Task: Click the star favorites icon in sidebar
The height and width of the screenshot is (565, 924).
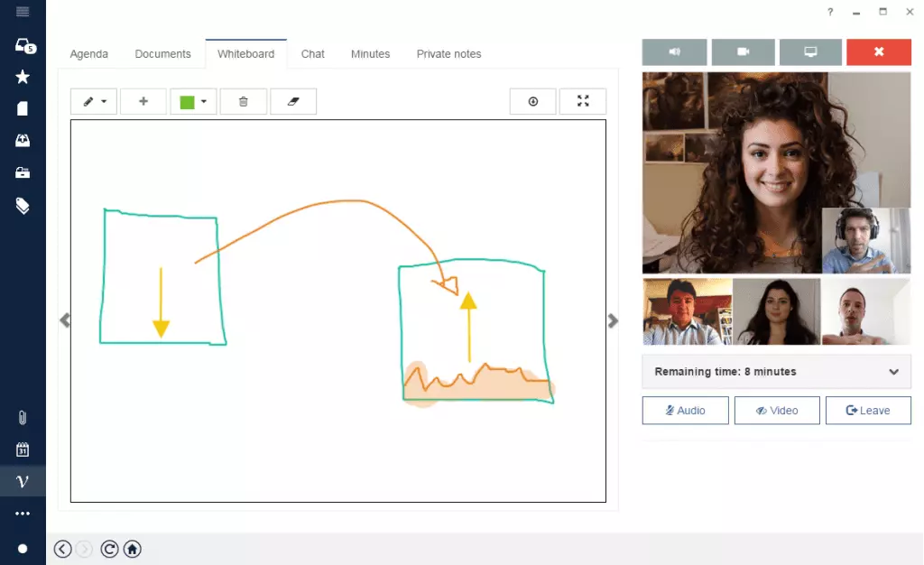Action: [x=23, y=78]
